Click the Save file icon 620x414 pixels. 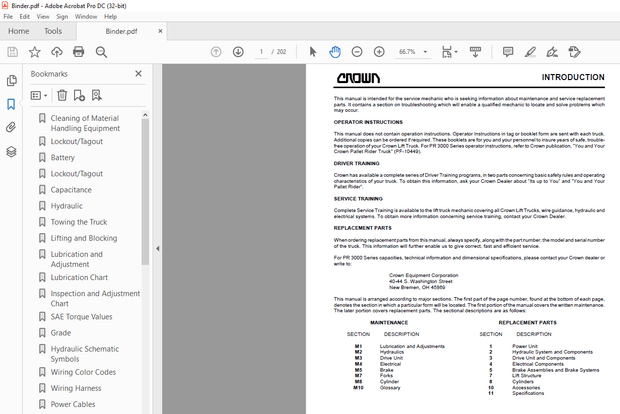click(13, 52)
